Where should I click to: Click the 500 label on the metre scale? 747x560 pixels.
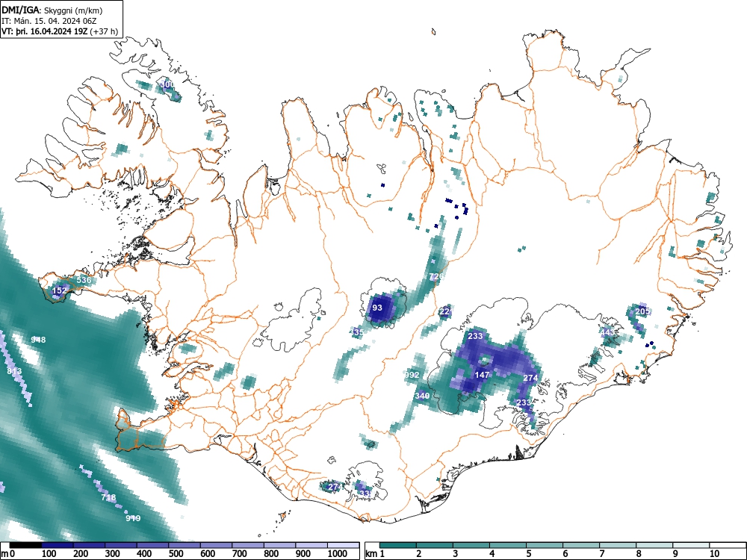176,554
